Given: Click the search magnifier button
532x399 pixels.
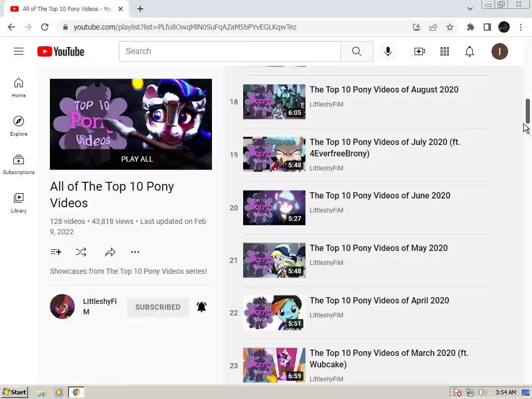Looking at the screenshot, I should click(356, 51).
